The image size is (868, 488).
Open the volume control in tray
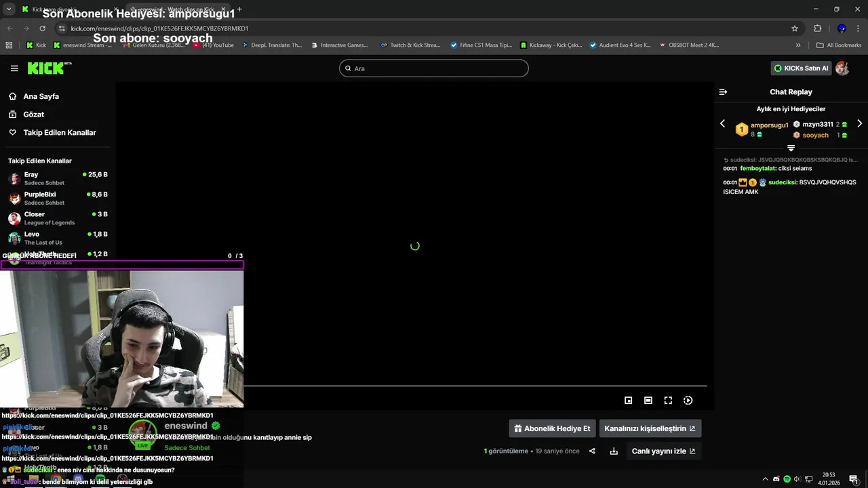797,479
